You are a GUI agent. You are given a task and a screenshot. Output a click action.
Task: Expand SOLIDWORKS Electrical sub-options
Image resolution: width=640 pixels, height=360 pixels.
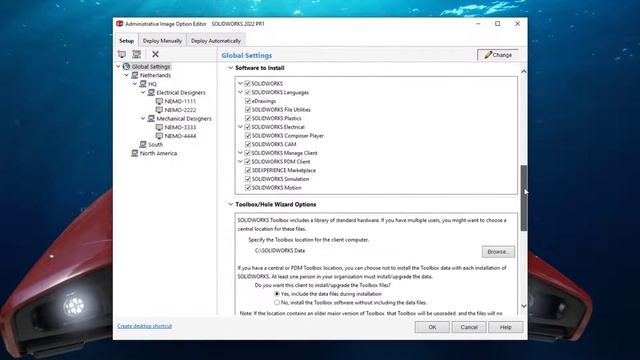pos(240,127)
